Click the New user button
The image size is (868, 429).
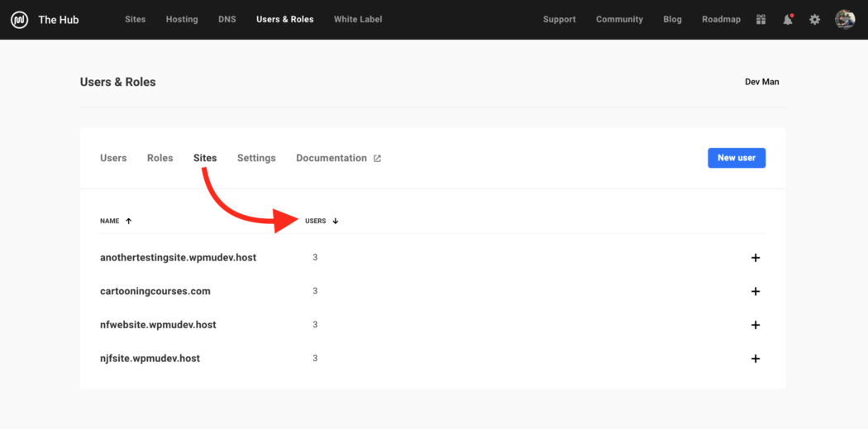point(736,158)
